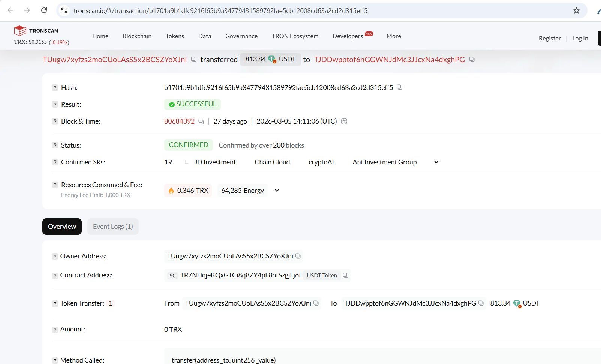601x364 pixels.
Task: Click the Log In link
Action: (x=580, y=39)
